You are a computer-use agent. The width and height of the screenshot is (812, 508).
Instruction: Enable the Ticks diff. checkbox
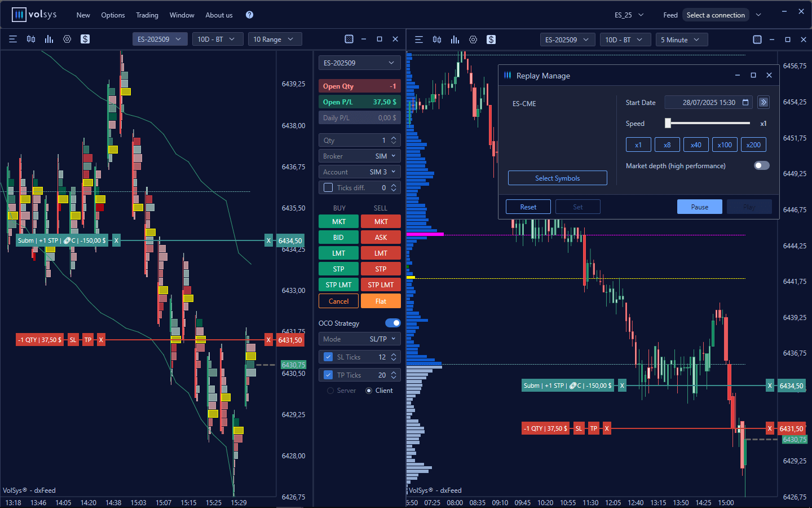(x=328, y=187)
